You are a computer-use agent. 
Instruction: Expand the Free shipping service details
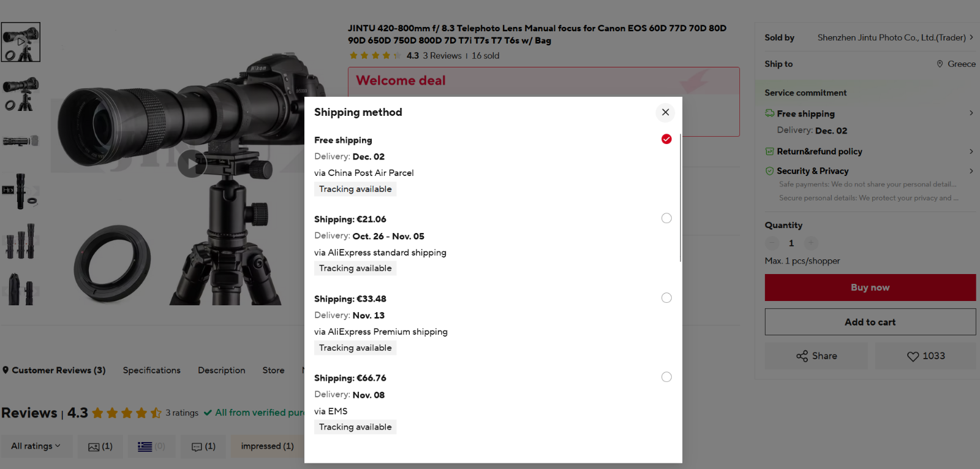[971, 113]
